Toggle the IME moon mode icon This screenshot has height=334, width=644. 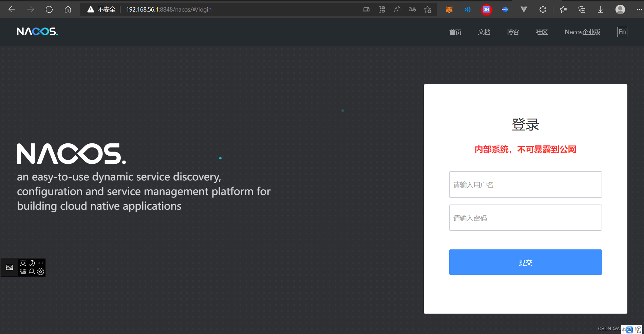[x=32, y=263]
